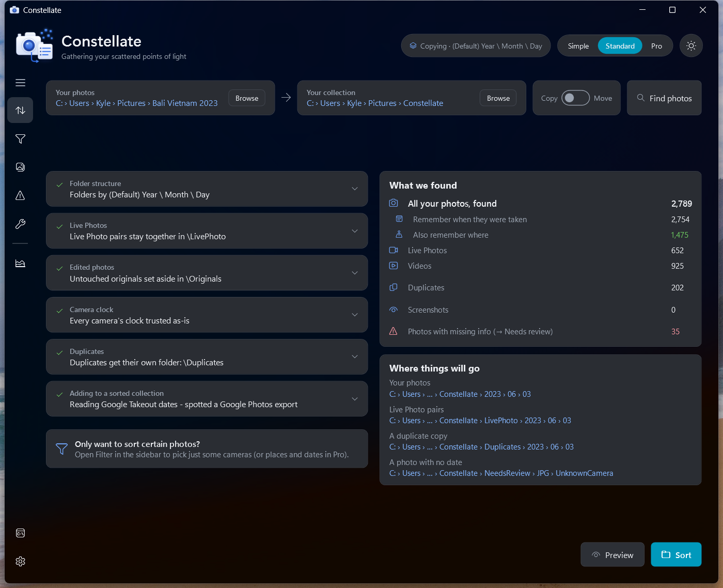Viewport: 723px width, 588px height.
Task: Click the green 1,475 location count
Action: pyautogui.click(x=680, y=235)
